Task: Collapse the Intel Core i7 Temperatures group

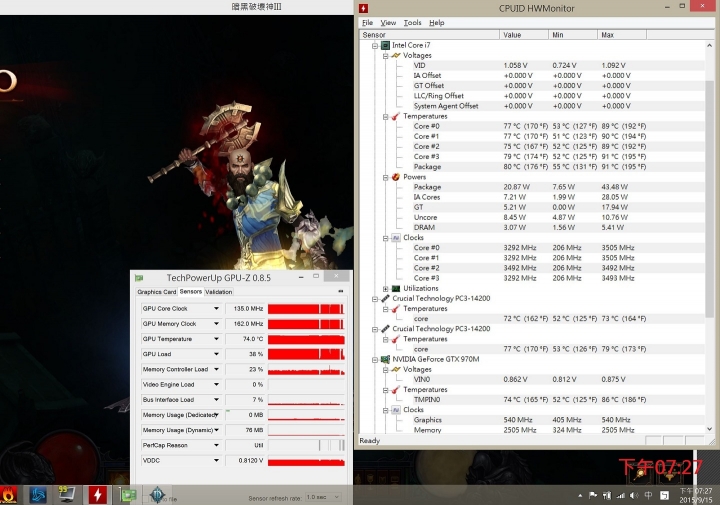Action: [x=385, y=117]
